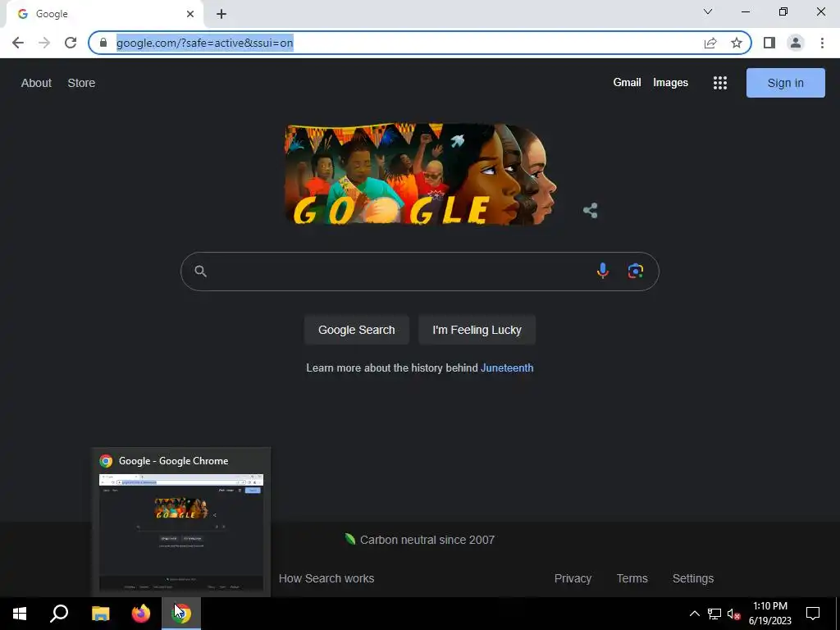Viewport: 840px width, 630px height.
Task: Show hidden system tray icons
Action: [x=694, y=614]
